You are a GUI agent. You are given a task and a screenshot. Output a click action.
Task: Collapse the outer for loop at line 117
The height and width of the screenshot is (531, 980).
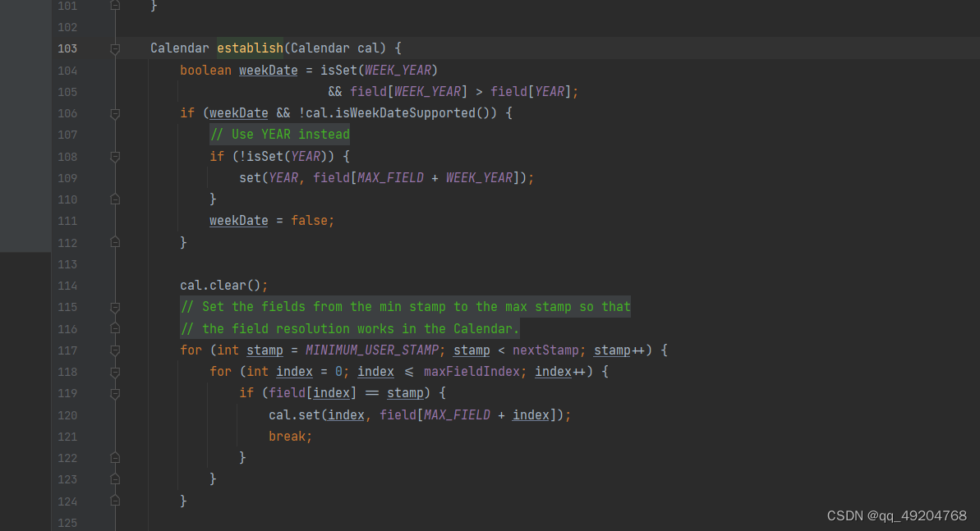[115, 350]
